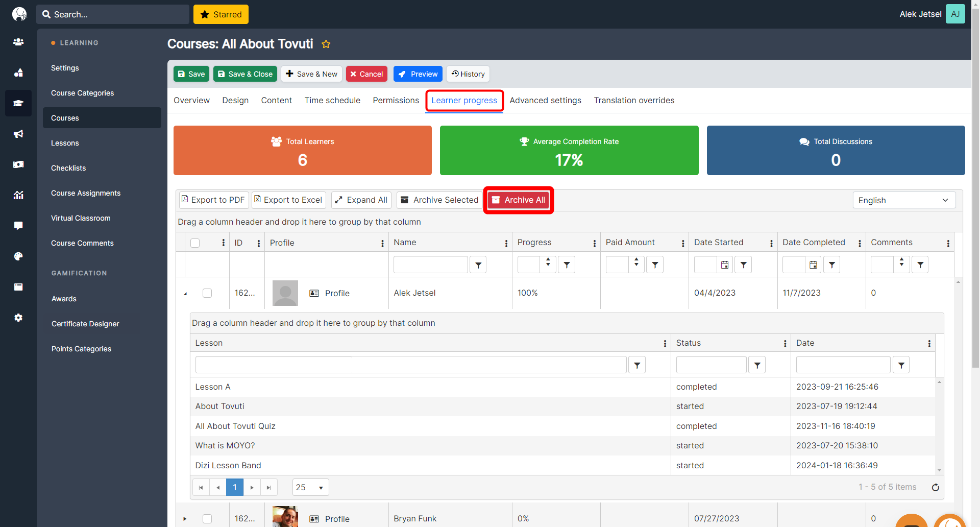This screenshot has width=980, height=527.
Task: Open the Progress column menu dots
Action: coord(594,243)
